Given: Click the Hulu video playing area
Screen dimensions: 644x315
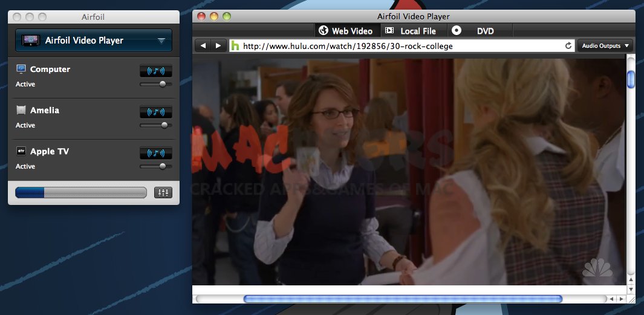Looking at the screenshot, I should point(409,172).
